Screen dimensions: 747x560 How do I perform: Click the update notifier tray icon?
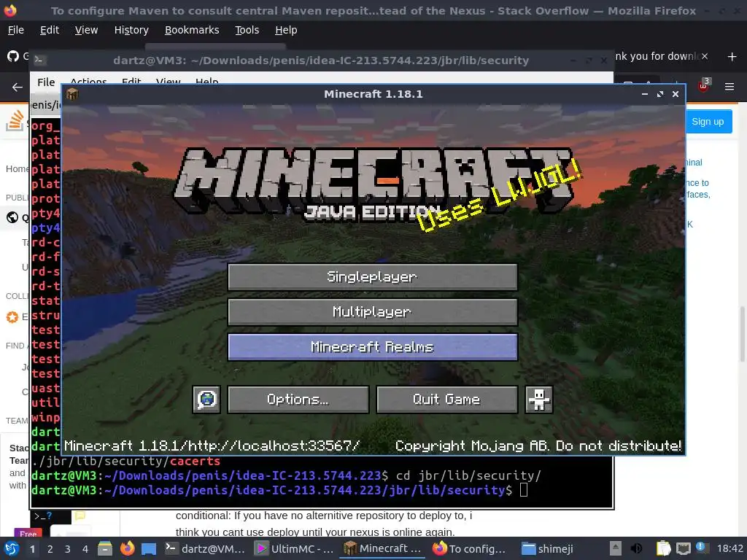coord(700,548)
